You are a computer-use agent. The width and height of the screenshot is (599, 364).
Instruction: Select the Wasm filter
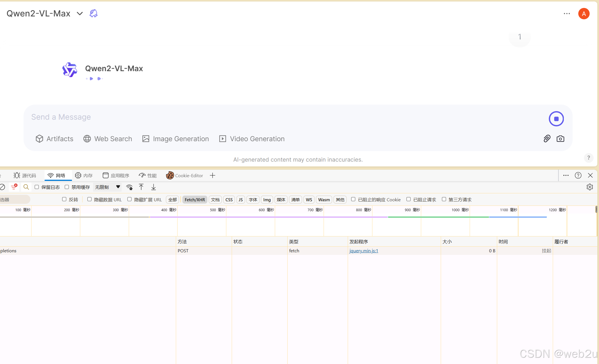324,200
